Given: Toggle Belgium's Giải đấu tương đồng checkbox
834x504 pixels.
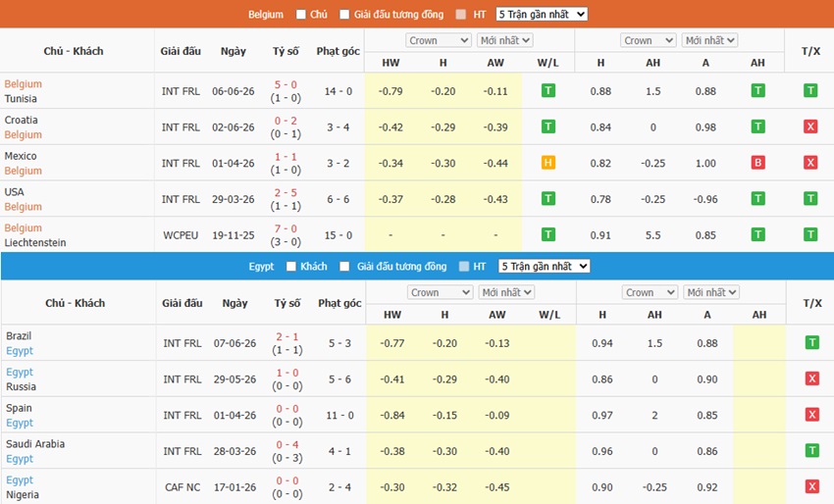Looking at the screenshot, I should coord(344,15).
